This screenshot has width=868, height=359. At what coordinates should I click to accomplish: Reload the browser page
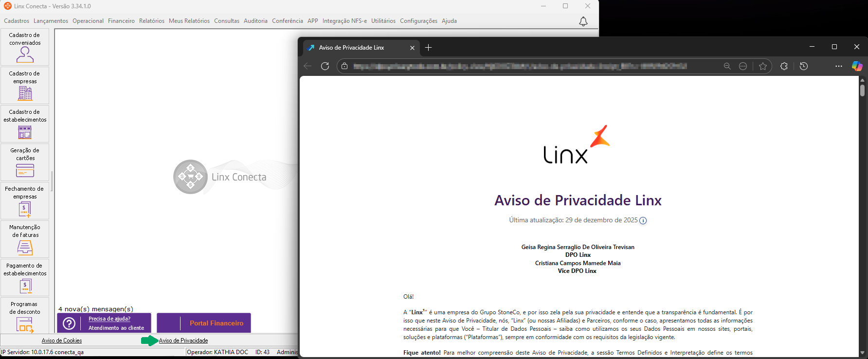(325, 66)
